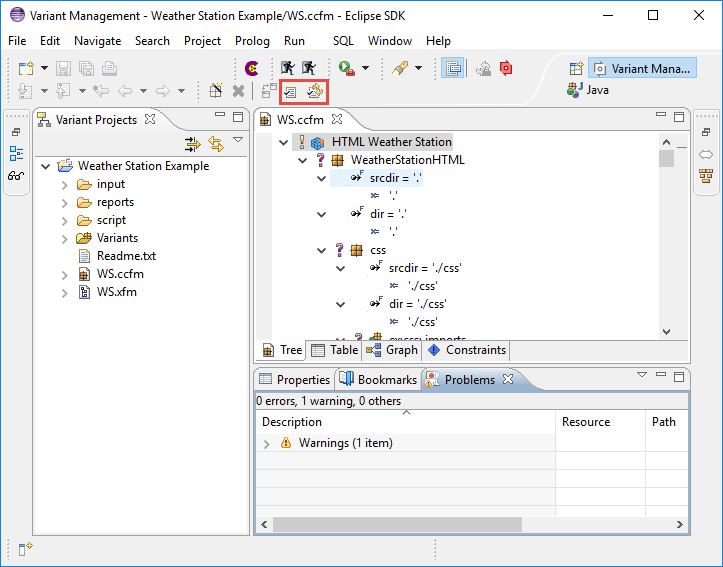Open the Prolog menu
Viewport: 723px width, 567px height.
(252, 41)
